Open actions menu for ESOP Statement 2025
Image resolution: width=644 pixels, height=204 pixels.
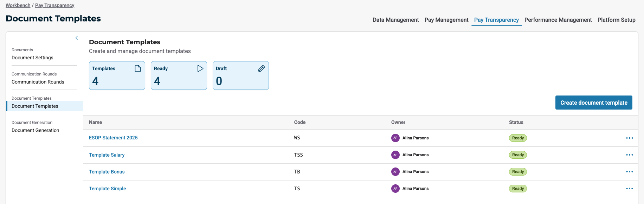[x=629, y=138]
